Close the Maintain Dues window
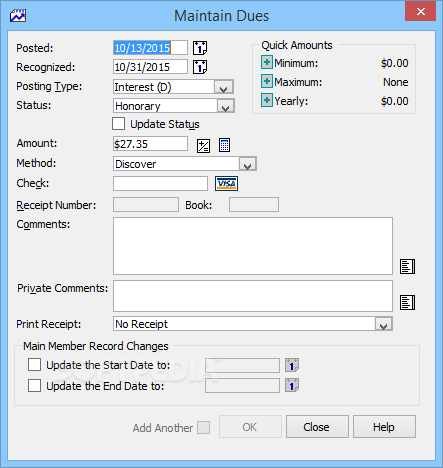 421,12
